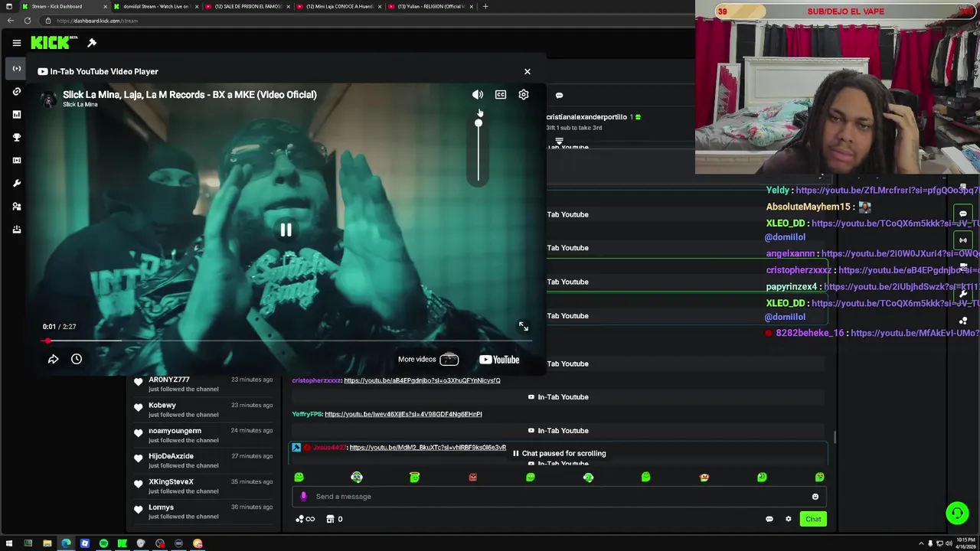Click Chat paused for scrolling notice
The image size is (980, 551).
(x=559, y=453)
